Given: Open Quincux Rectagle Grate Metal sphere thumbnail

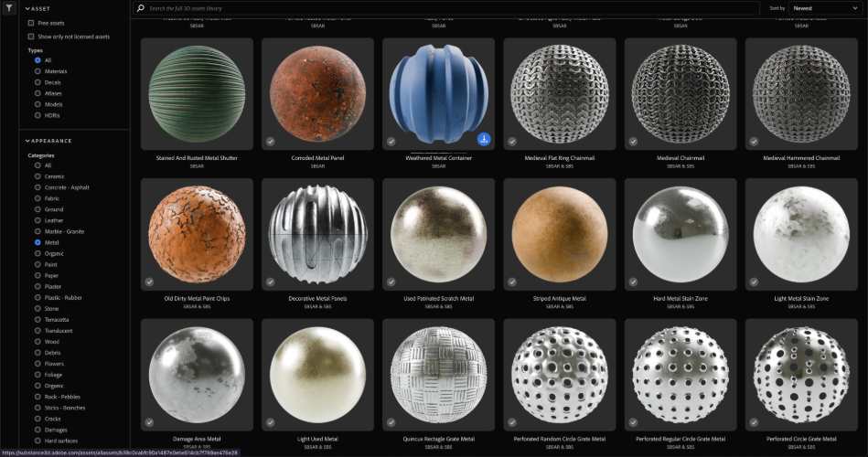Looking at the screenshot, I should click(438, 375).
